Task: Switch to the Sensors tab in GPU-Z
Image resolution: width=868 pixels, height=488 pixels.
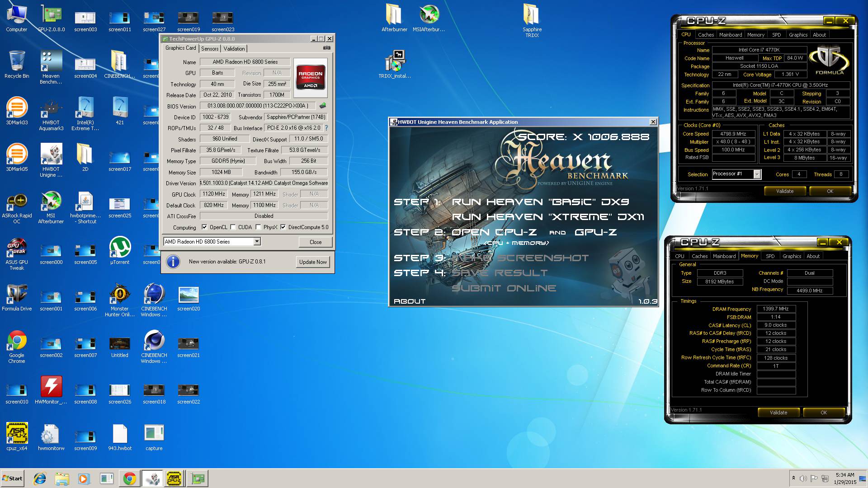Action: (210, 48)
